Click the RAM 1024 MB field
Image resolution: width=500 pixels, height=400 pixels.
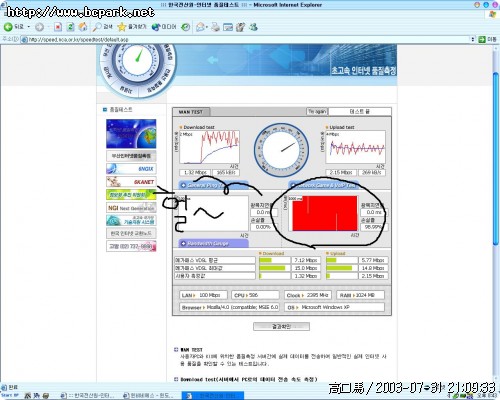[360, 295]
